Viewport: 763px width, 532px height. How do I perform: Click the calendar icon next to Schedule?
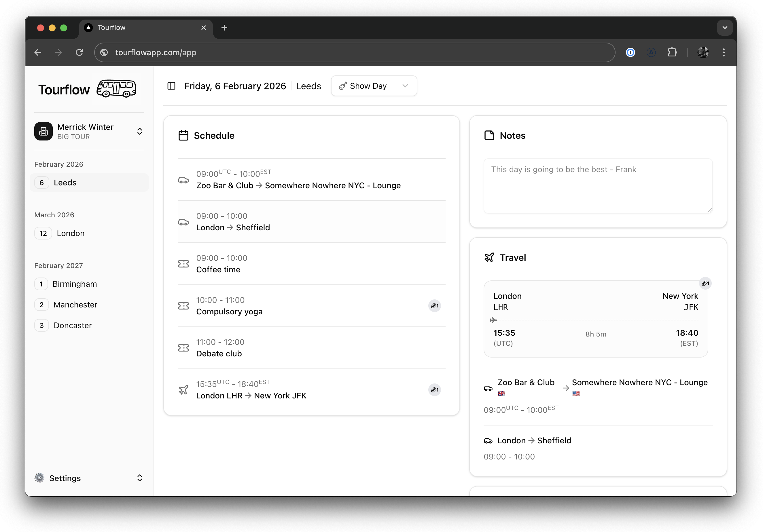pyautogui.click(x=183, y=135)
